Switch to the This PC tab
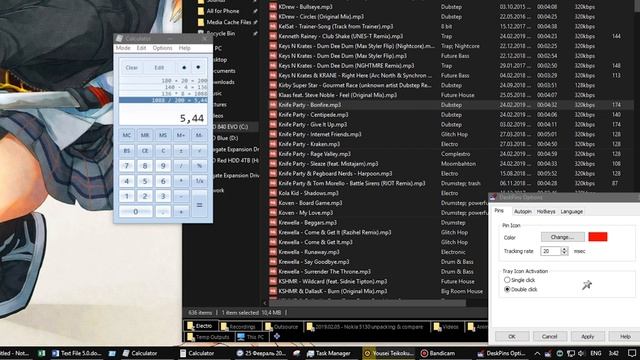 [x=251, y=337]
